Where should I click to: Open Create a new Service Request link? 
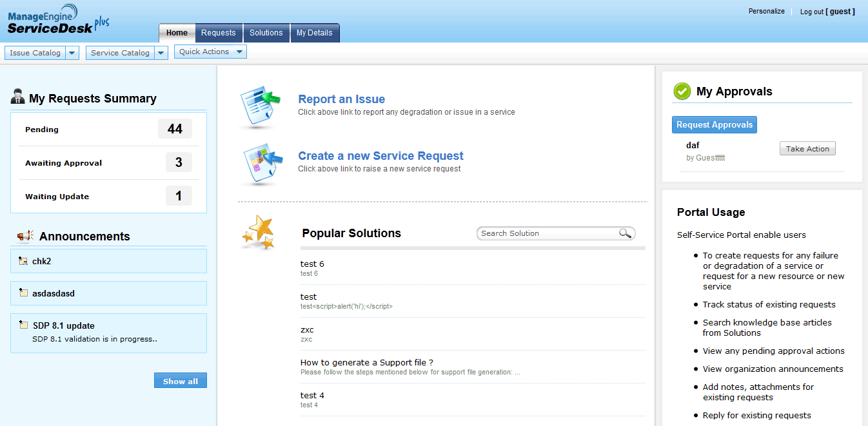(380, 156)
